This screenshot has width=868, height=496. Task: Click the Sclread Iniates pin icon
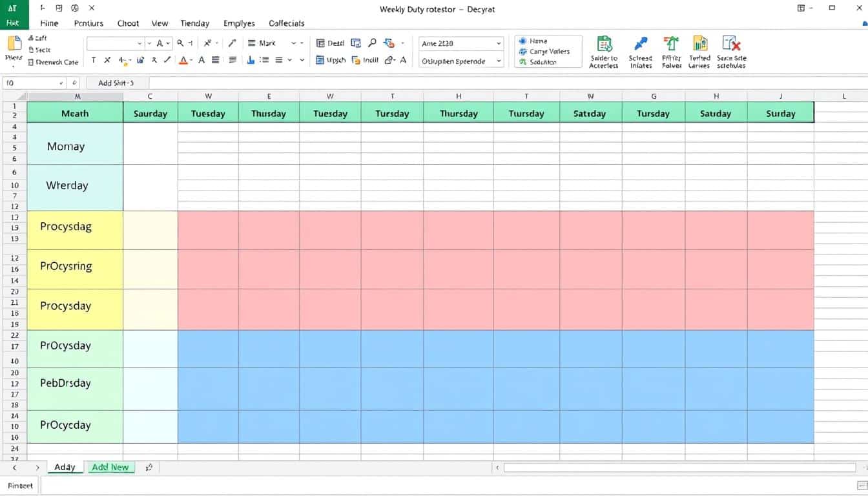(x=641, y=44)
